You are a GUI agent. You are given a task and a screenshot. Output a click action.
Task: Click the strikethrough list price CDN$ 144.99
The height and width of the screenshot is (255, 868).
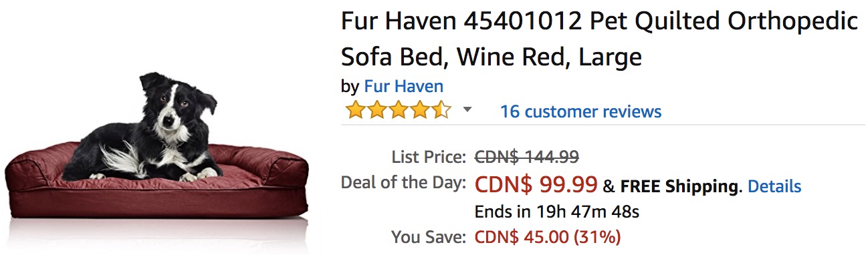pos(526,158)
